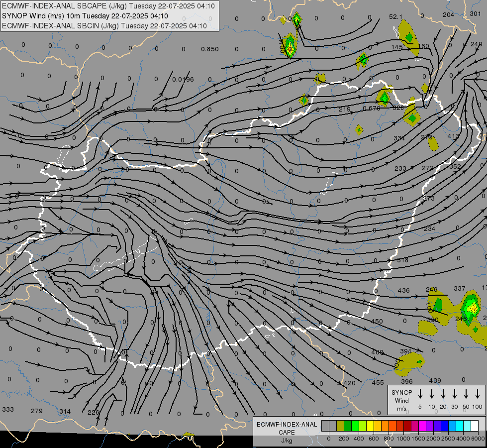The width and height of the screenshot is (487, 448).
Task: Click the 200 tick label on CAPE scale
Action: (x=344, y=439)
